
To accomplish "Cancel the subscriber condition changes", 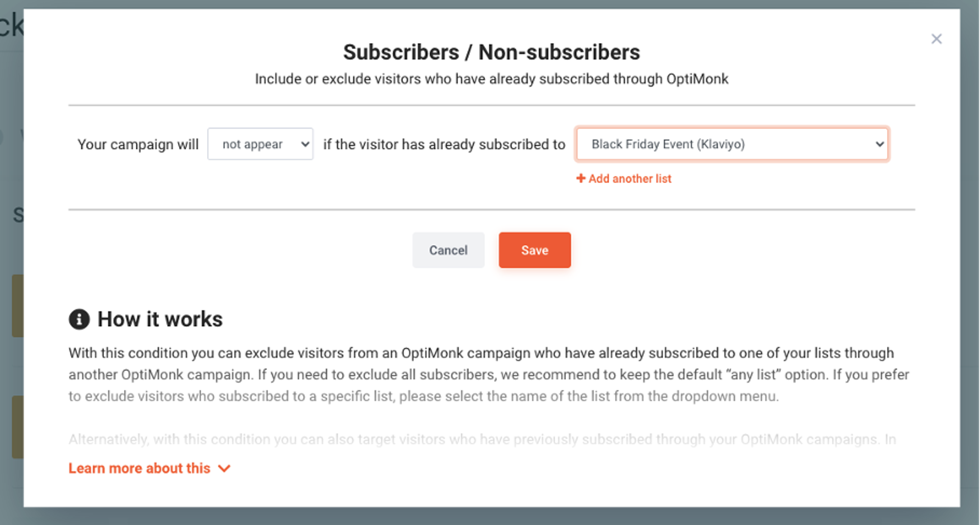I will (448, 250).
